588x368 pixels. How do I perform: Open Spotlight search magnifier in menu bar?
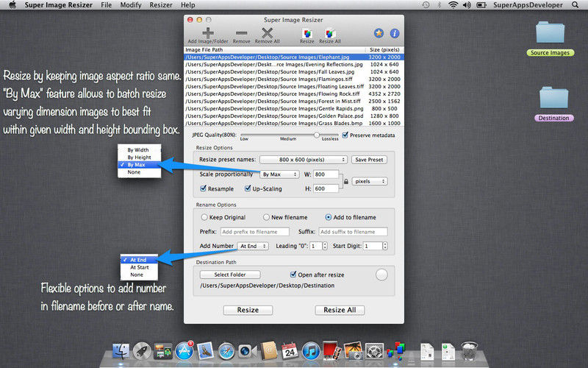coord(576,5)
